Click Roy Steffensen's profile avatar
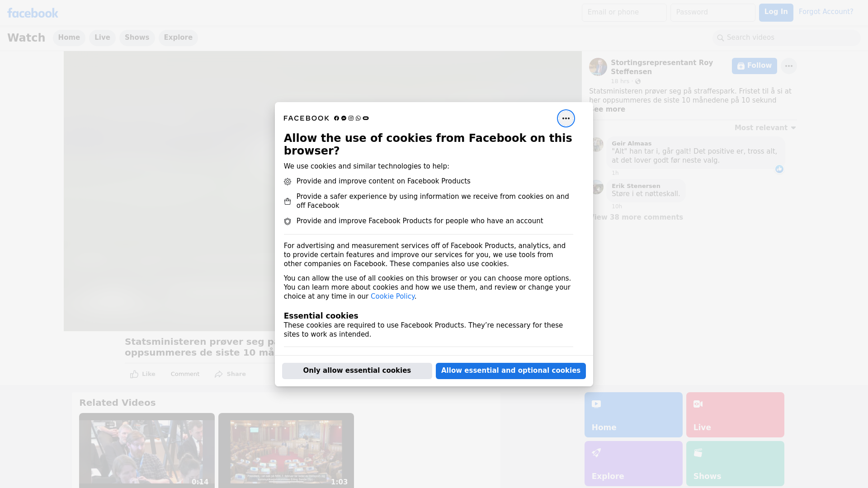Screen dimensions: 868x488 598,67
